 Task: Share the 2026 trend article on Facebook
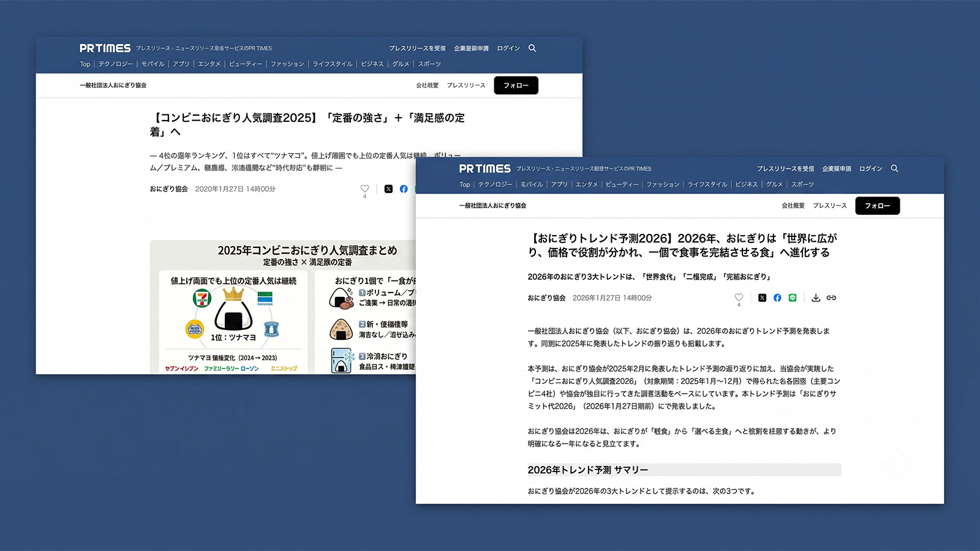point(777,298)
